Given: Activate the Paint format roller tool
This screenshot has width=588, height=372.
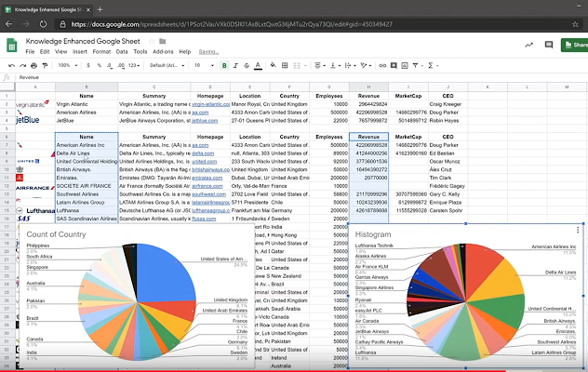Looking at the screenshot, I should 45,66.
